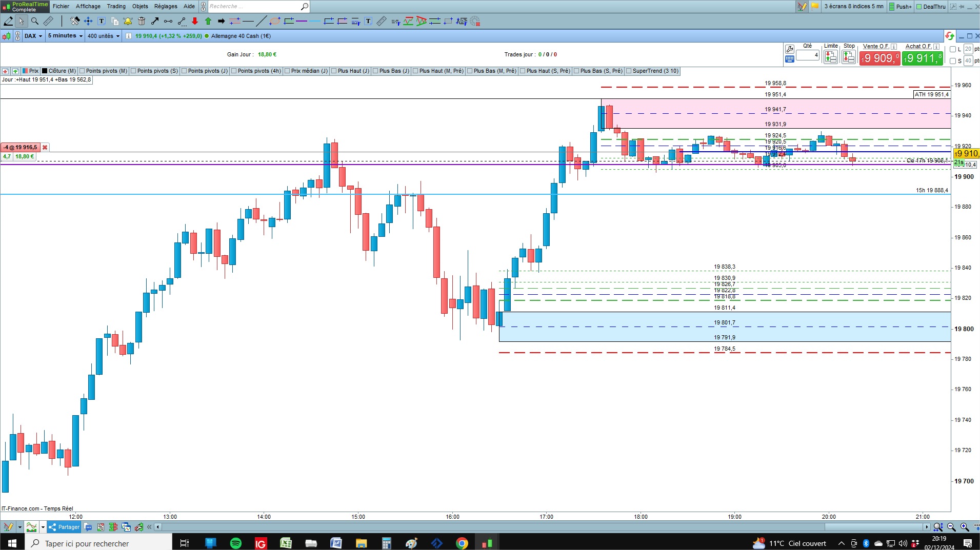This screenshot has height=550, width=980.
Task: Select the ellipse drawing tool
Action: point(275,21)
